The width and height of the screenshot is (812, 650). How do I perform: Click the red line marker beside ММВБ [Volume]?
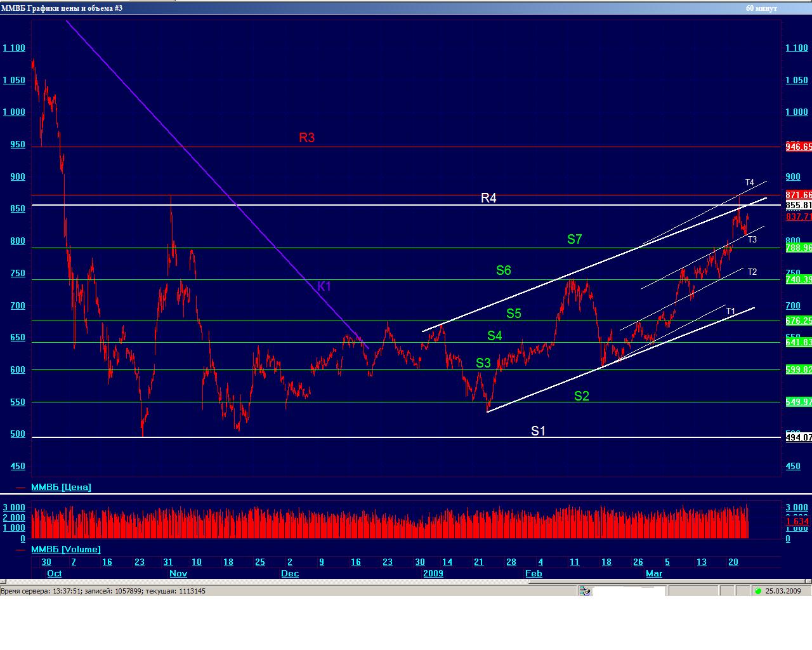click(20, 550)
